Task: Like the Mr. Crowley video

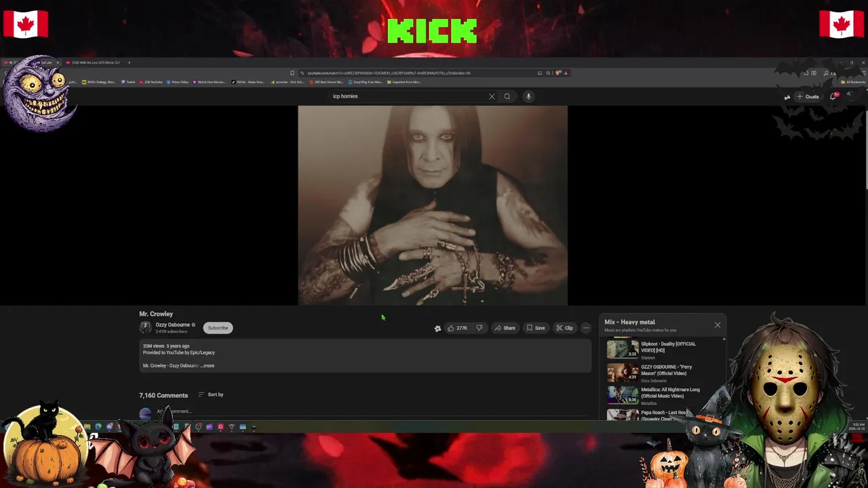Action: pos(457,328)
